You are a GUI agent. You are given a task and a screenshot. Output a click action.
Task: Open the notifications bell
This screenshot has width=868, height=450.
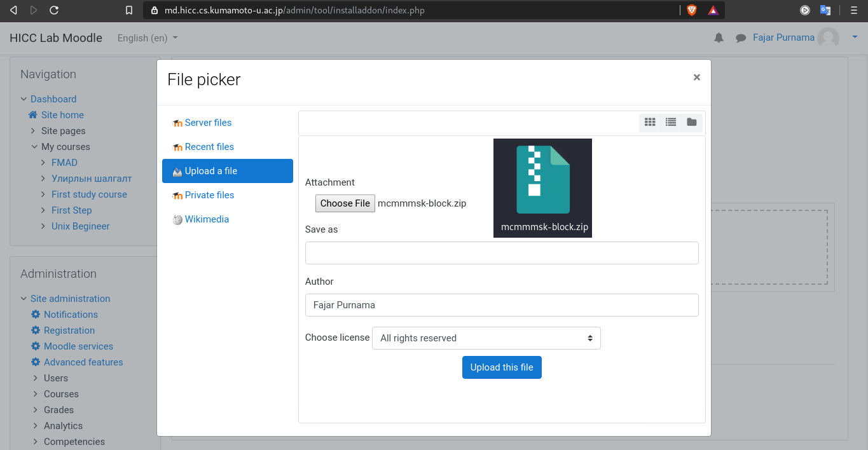pos(719,38)
